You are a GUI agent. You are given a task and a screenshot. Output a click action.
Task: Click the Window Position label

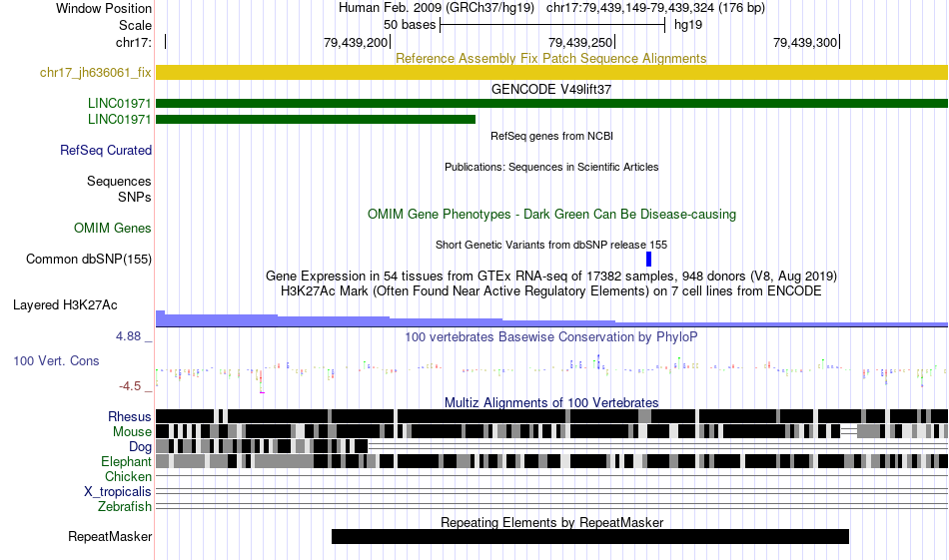tap(104, 8)
